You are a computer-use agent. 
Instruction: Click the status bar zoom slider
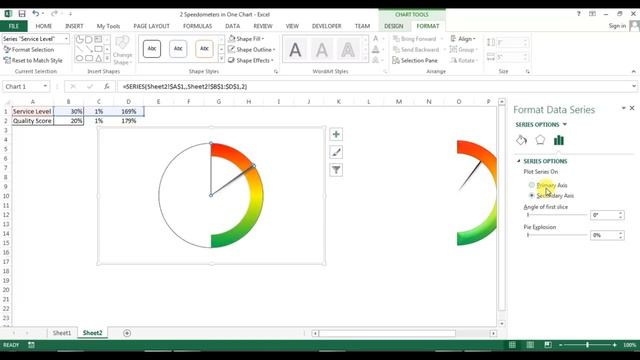[587, 345]
